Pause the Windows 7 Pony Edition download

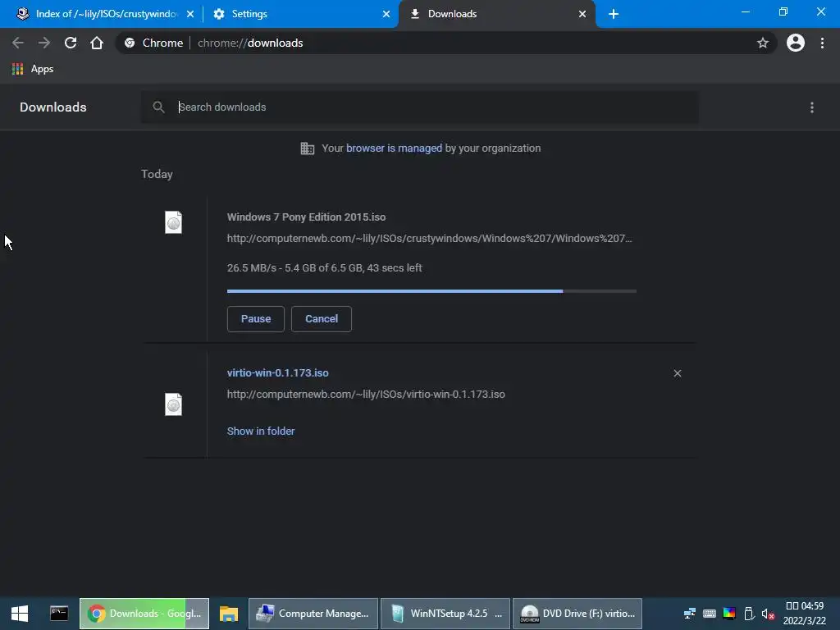[256, 319]
